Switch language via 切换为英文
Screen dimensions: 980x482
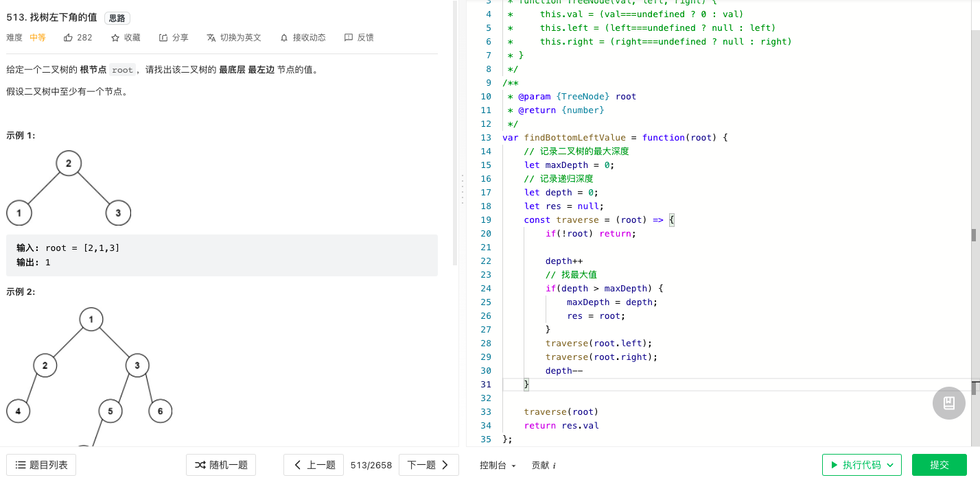click(234, 38)
